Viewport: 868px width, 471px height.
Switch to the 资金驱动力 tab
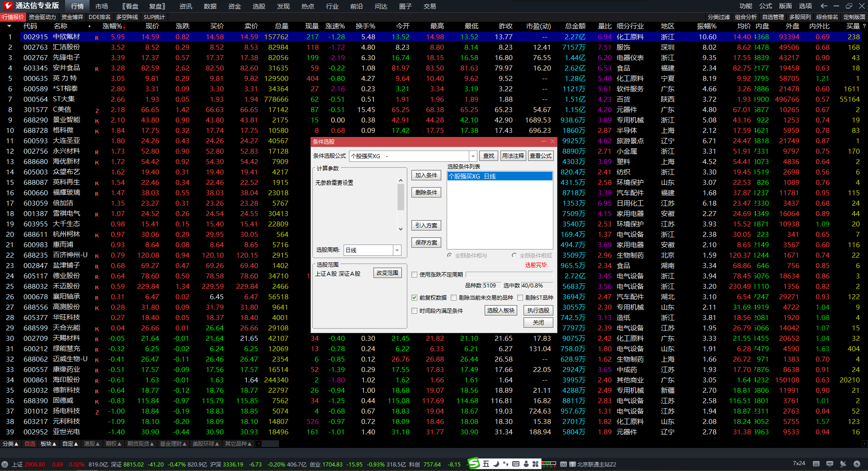tap(42, 17)
